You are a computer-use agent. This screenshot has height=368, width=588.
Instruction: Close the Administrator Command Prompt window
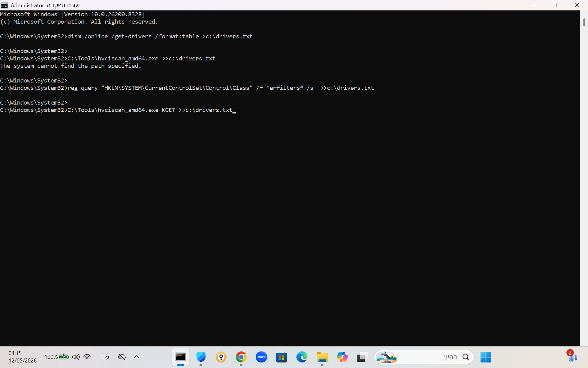click(x=577, y=5)
